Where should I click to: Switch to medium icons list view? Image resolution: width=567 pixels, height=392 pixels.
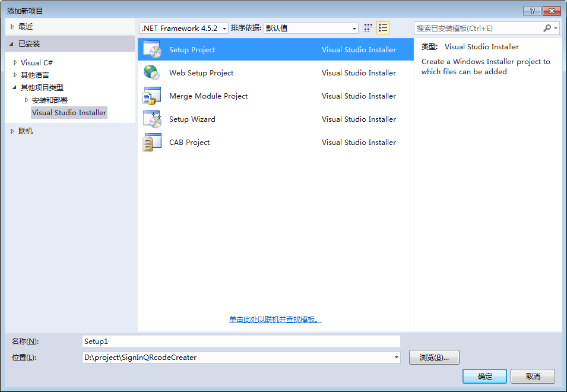[383, 28]
